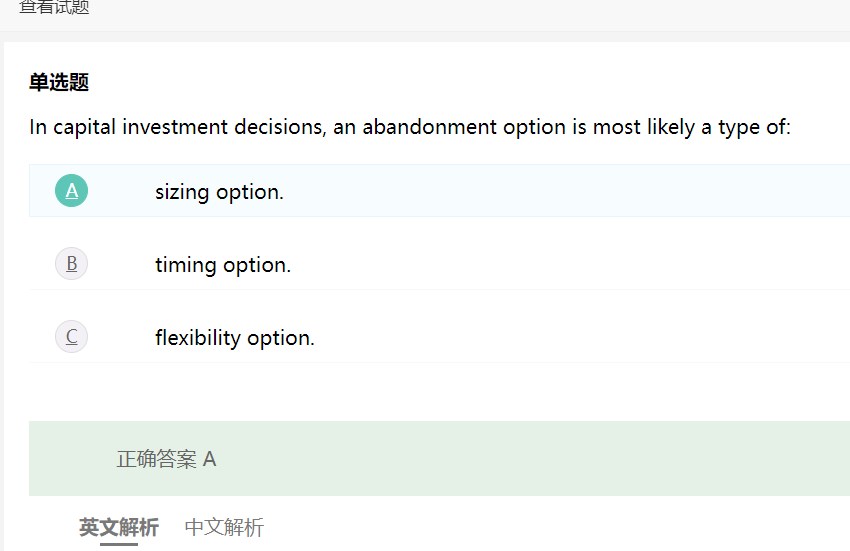Select the teal A answer circle
The height and width of the screenshot is (551, 850).
[71, 190]
